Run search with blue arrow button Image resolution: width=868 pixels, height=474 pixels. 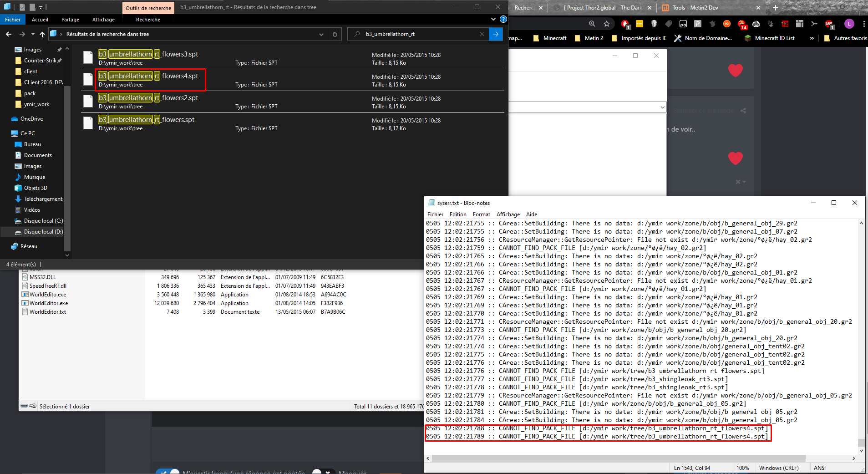[x=496, y=34]
